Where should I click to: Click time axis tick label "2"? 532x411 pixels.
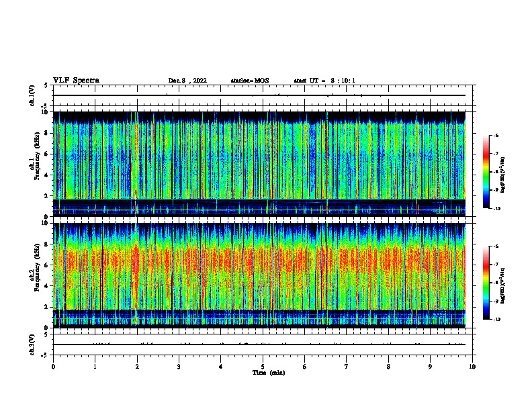click(x=137, y=367)
